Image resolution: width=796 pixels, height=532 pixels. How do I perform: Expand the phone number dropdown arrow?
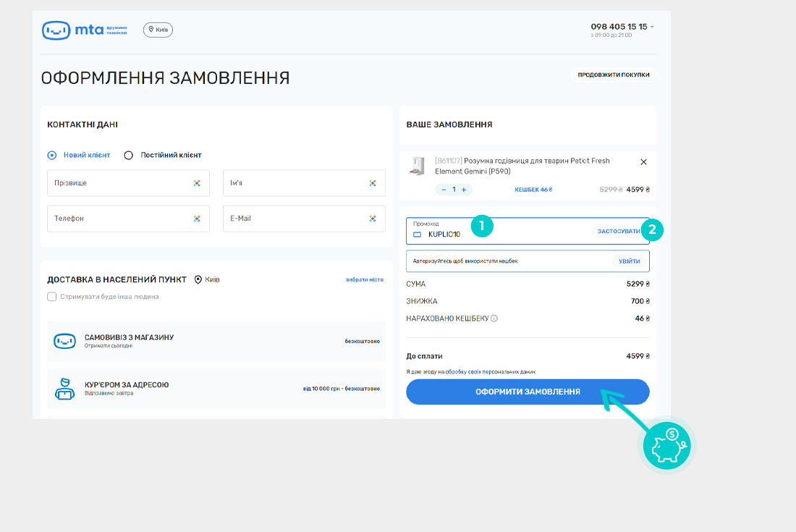pyautogui.click(x=652, y=27)
